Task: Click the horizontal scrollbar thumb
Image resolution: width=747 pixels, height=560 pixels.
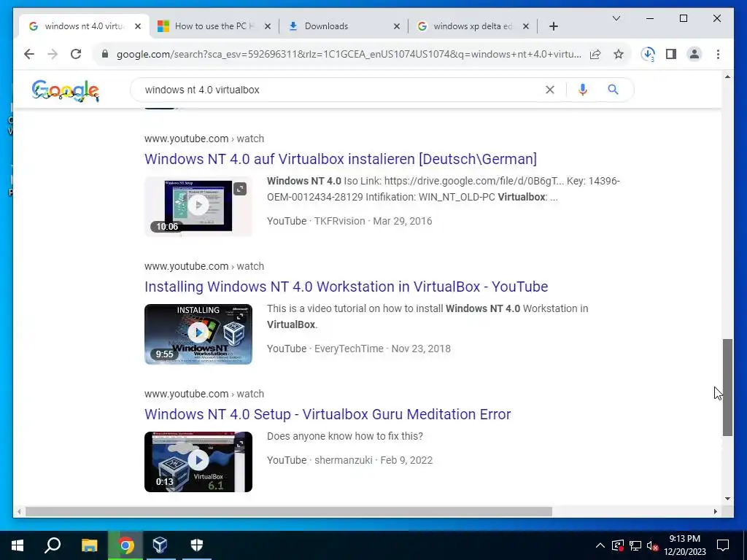Action: tap(289, 511)
